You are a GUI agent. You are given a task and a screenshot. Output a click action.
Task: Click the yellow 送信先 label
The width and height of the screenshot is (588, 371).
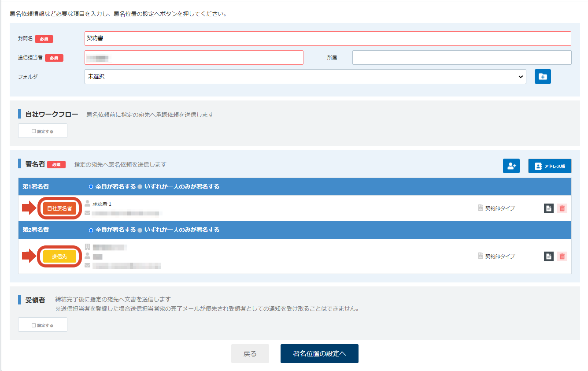click(x=59, y=256)
